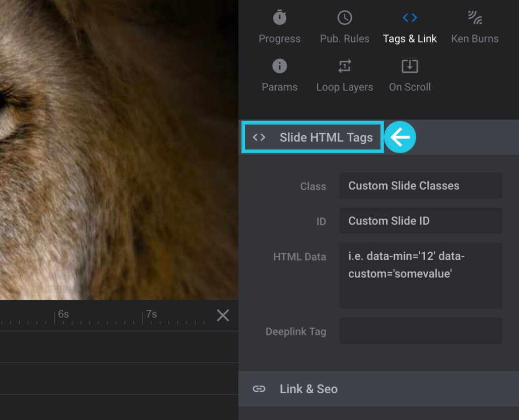
Task: Expand the Ken Burns options
Action: (x=474, y=26)
